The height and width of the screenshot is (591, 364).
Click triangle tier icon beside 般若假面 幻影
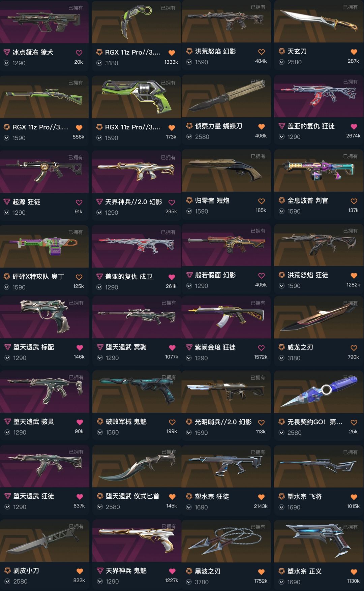pyautogui.click(x=189, y=275)
